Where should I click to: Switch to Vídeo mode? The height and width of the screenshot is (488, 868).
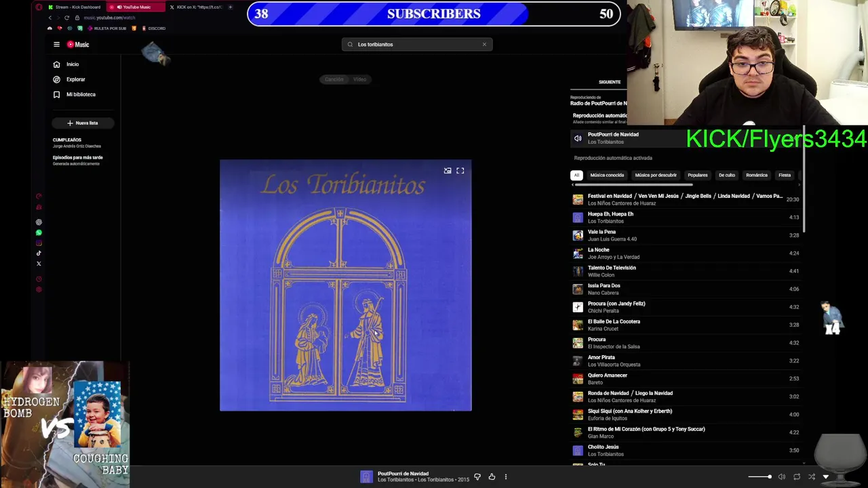[x=359, y=79]
